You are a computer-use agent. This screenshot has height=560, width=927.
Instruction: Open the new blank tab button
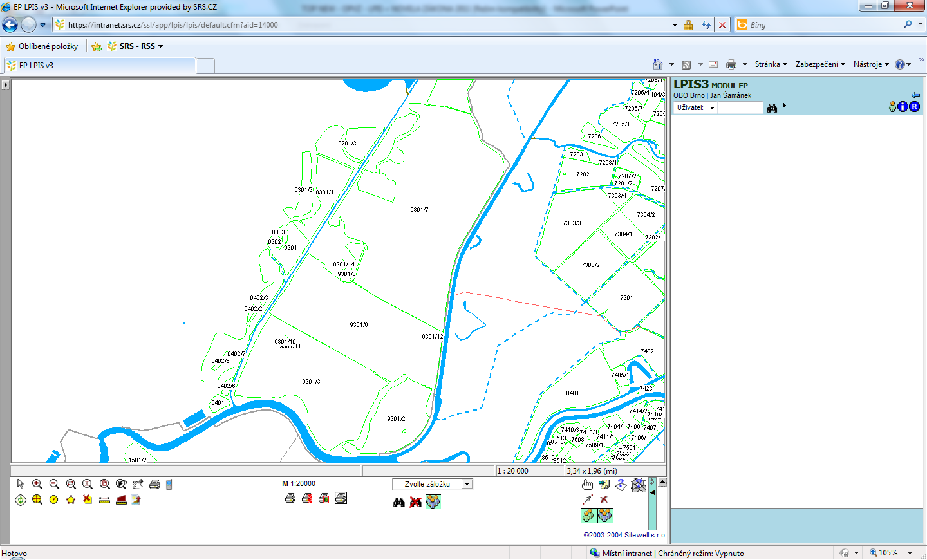tap(205, 66)
